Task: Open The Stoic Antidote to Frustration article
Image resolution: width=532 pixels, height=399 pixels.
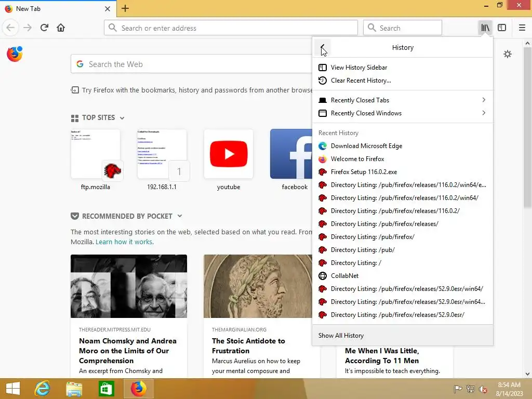Action: (x=258, y=315)
